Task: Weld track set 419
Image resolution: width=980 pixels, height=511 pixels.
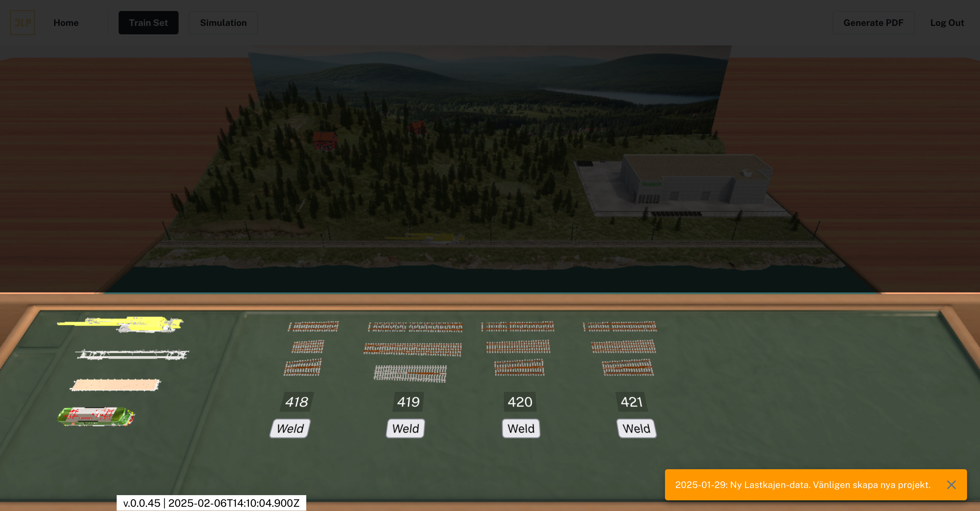Action: [405, 428]
